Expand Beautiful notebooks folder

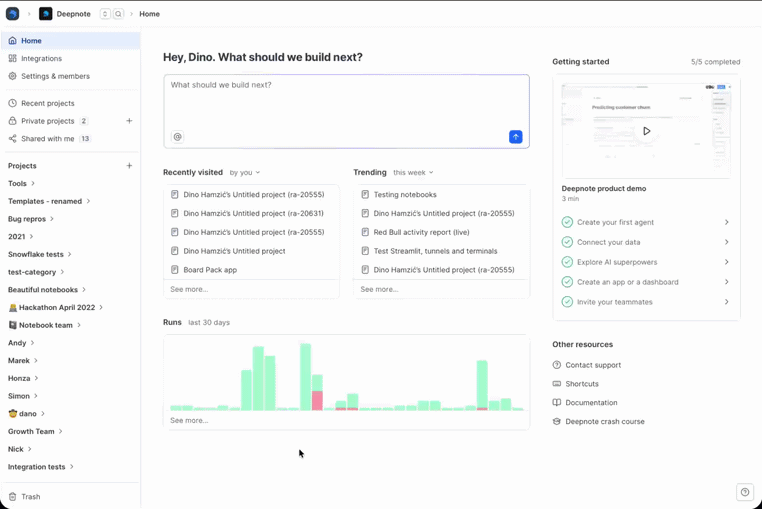click(x=47, y=290)
